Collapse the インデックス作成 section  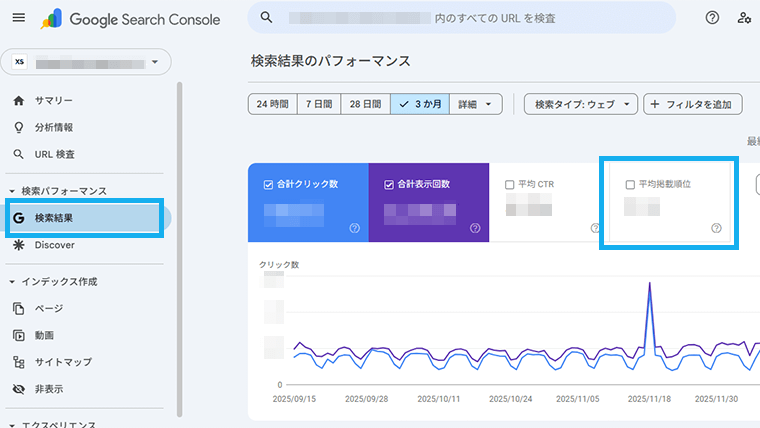tap(12, 282)
